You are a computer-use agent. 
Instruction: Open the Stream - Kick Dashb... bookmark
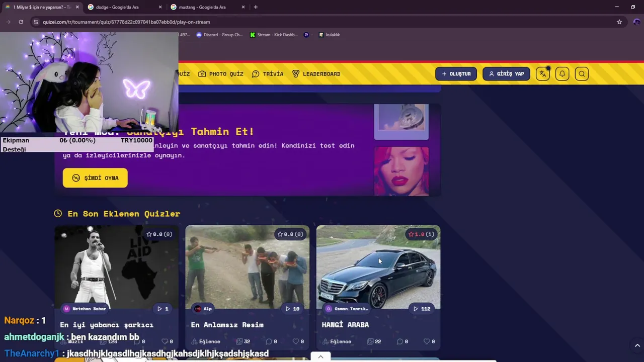tap(274, 35)
